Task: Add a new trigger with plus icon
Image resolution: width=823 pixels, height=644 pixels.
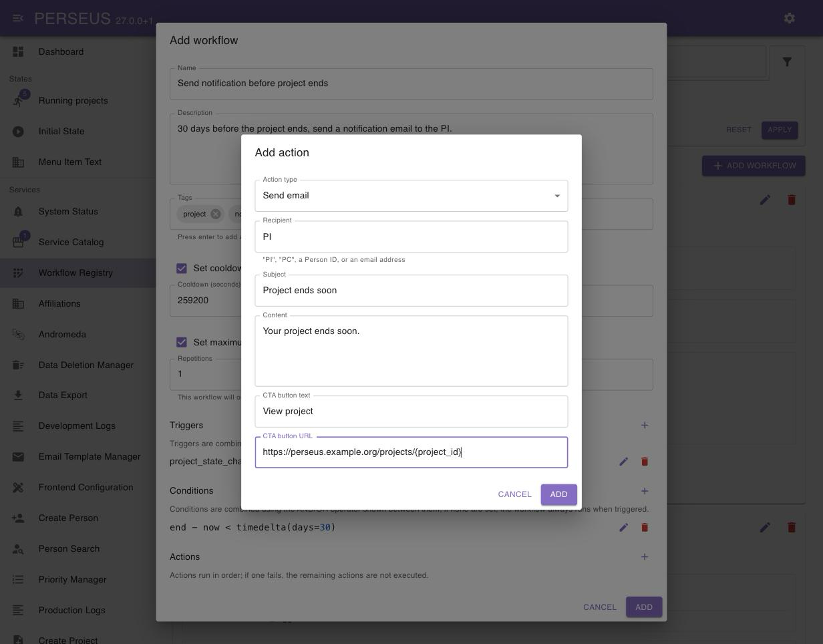Action: click(645, 426)
